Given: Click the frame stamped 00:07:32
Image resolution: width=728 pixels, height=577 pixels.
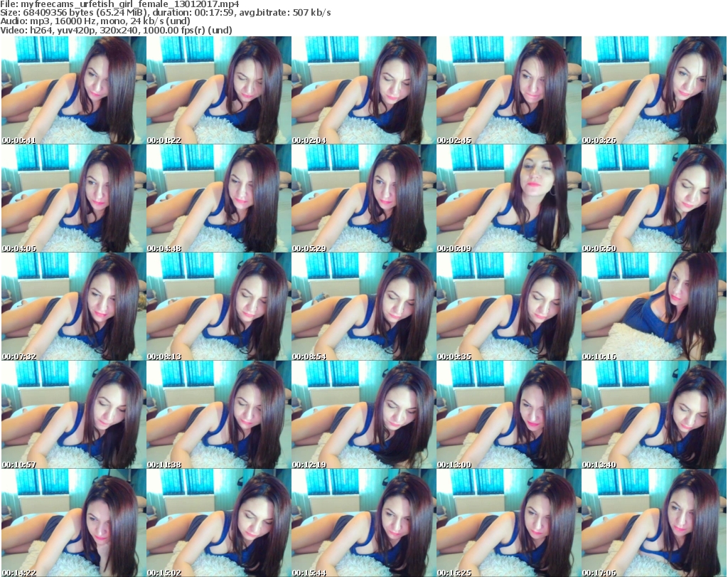Looking at the screenshot, I should point(73,307).
